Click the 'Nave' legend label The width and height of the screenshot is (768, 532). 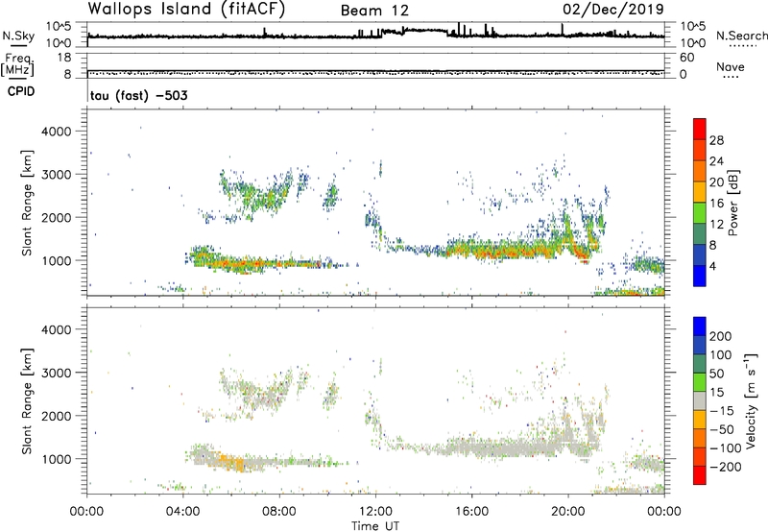point(731,67)
